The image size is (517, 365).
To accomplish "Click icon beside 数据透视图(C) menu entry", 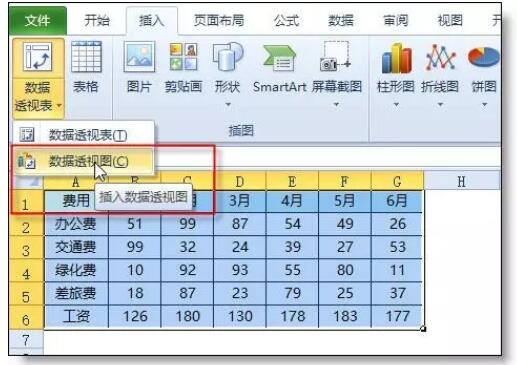I will pos(27,161).
